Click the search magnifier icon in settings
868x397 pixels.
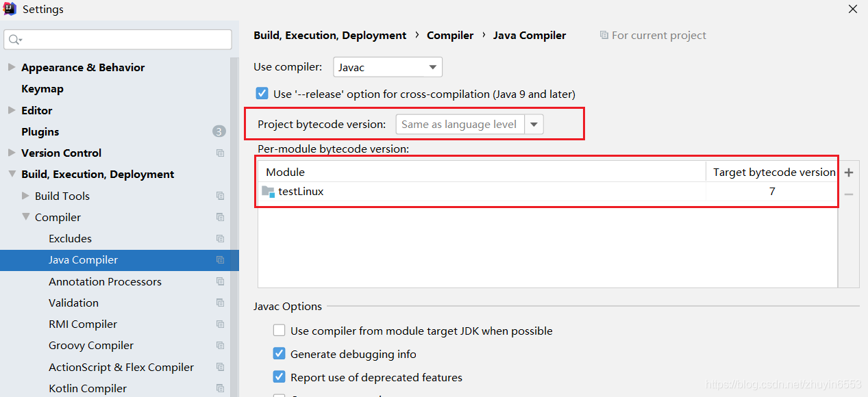(x=14, y=40)
